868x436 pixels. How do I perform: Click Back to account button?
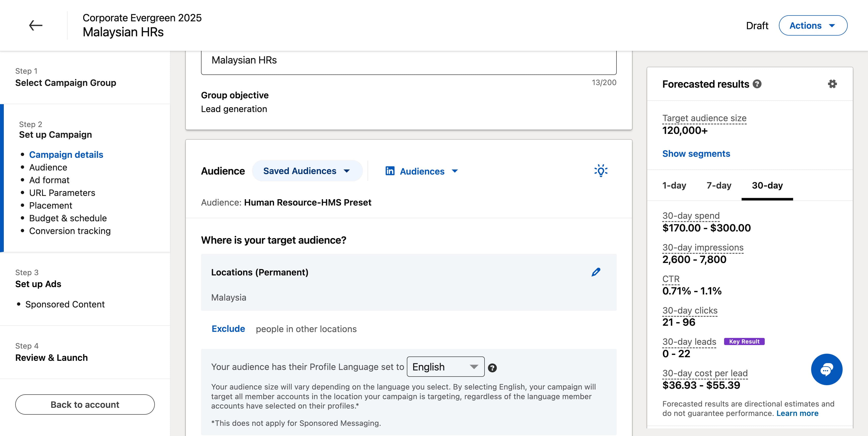[x=85, y=405]
